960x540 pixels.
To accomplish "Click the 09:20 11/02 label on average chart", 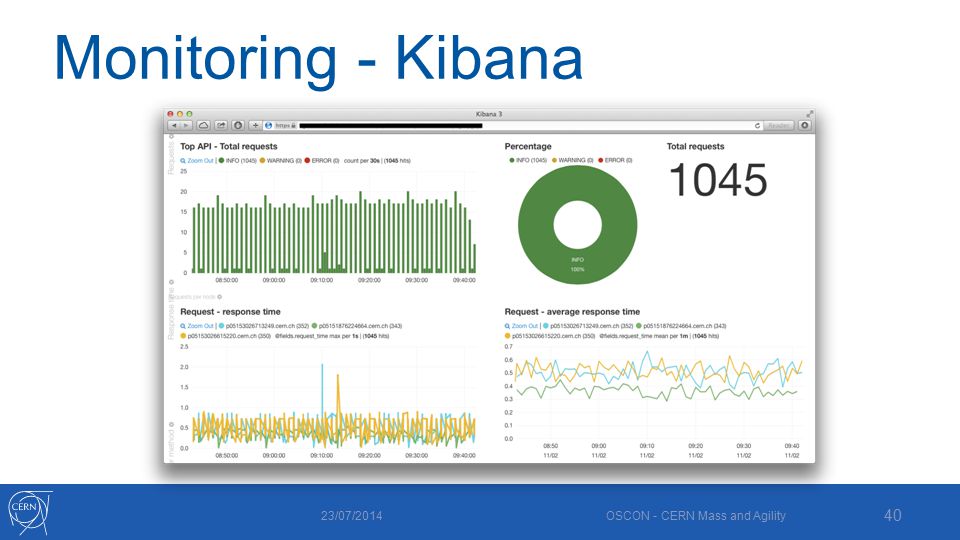I will tap(696, 451).
